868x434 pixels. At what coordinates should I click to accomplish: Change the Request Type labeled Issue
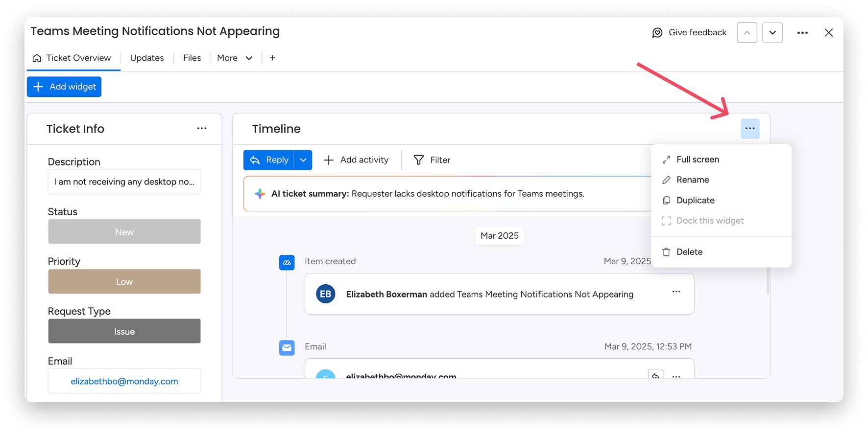[124, 331]
